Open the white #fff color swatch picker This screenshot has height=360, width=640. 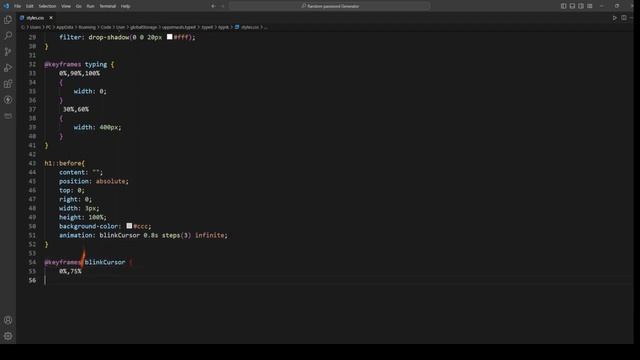169,37
